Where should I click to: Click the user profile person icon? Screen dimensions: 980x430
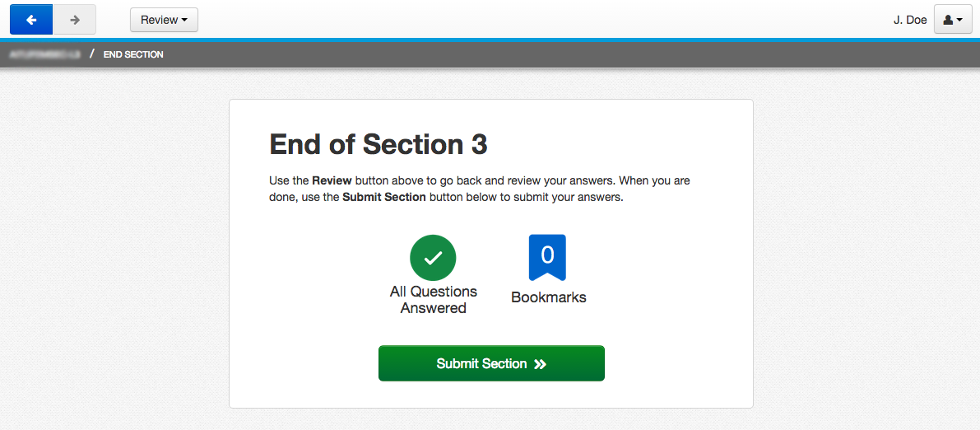tap(948, 20)
